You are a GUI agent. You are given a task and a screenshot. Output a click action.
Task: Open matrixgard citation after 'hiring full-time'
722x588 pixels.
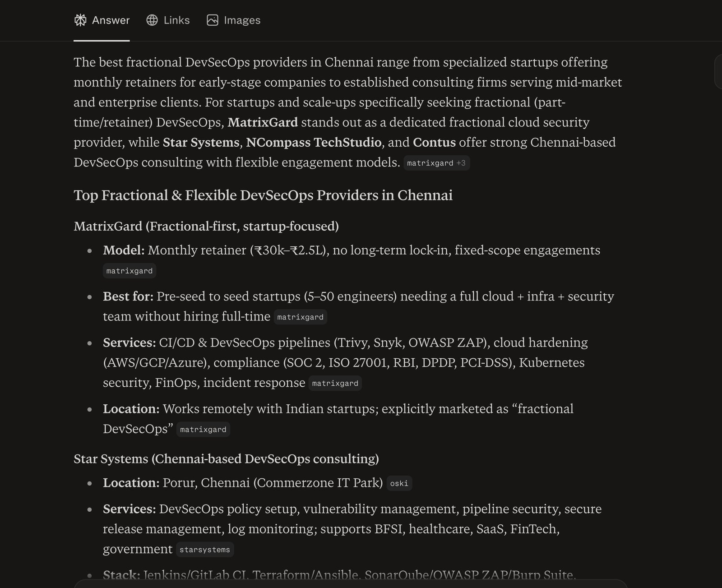click(300, 317)
